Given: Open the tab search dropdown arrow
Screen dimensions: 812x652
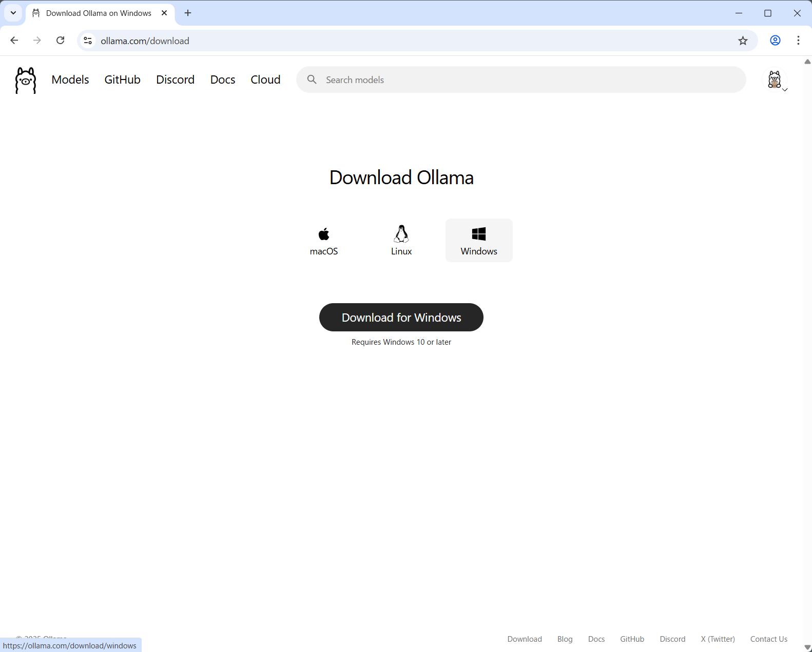Looking at the screenshot, I should click(x=13, y=13).
